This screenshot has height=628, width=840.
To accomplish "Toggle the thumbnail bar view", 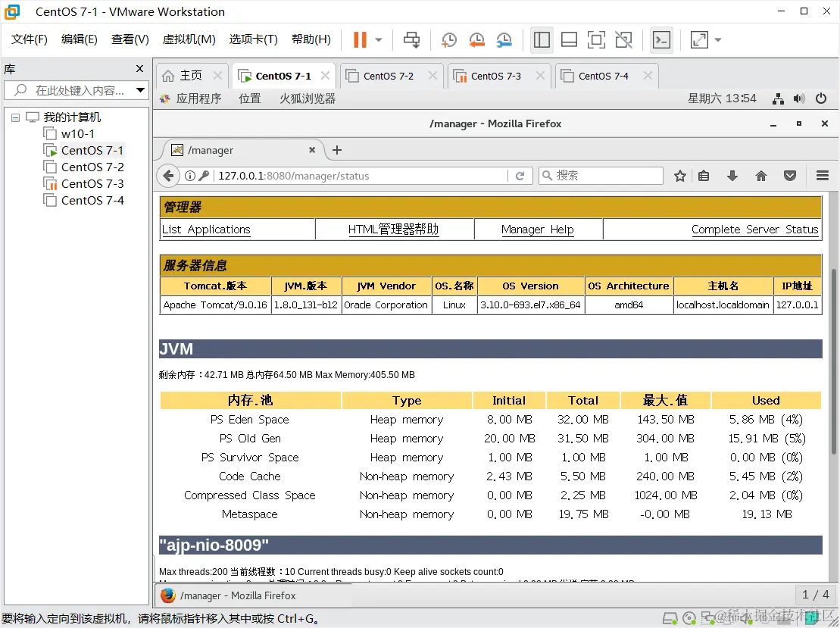I will (x=569, y=39).
